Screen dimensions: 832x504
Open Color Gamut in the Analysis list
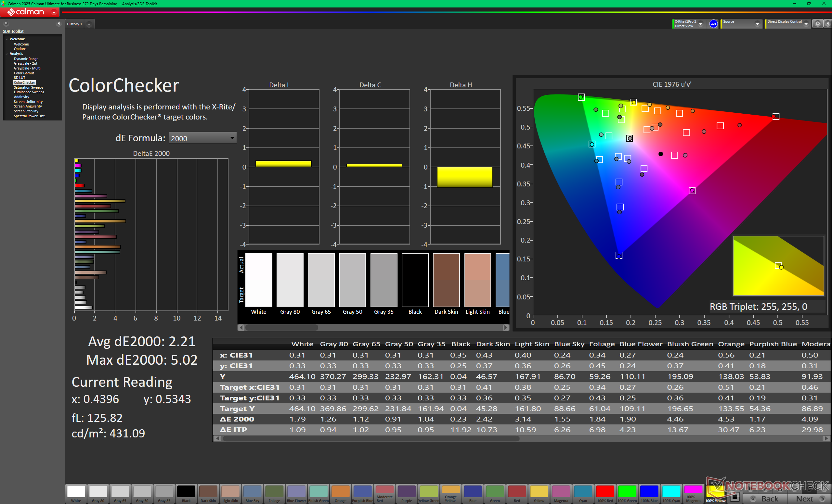24,73
